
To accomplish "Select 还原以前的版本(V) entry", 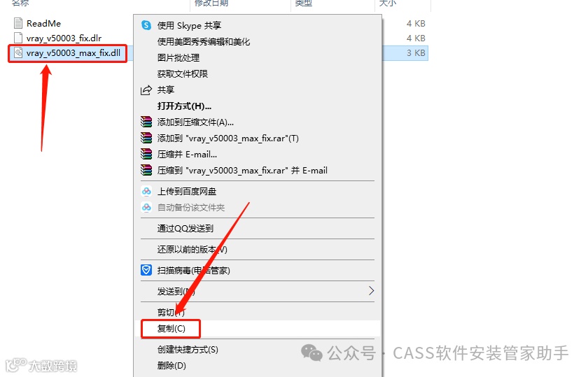I will 192,249.
